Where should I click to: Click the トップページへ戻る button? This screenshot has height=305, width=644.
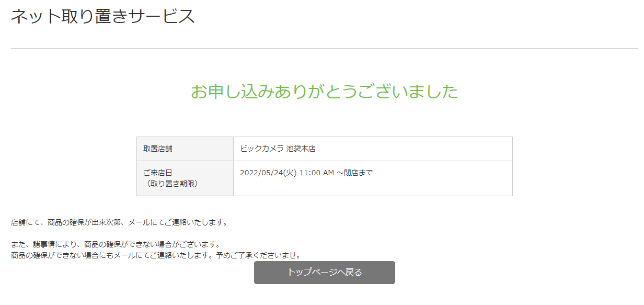pyautogui.click(x=324, y=273)
